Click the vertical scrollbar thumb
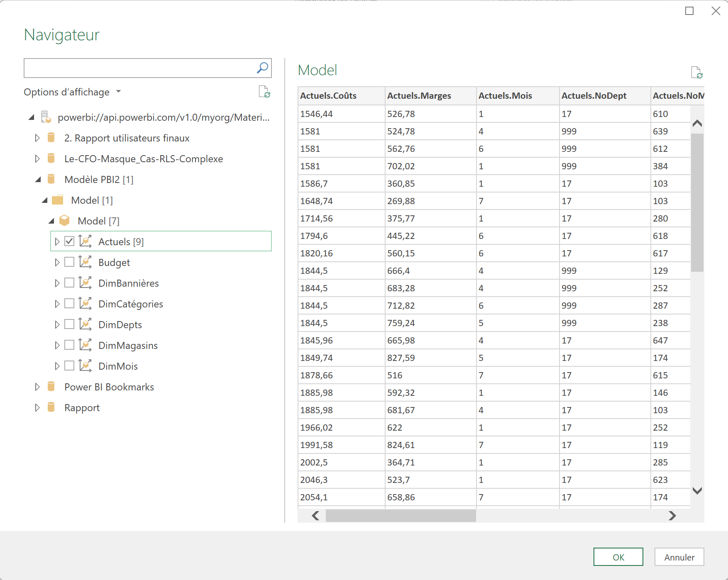The width and height of the screenshot is (728, 580). [697, 202]
